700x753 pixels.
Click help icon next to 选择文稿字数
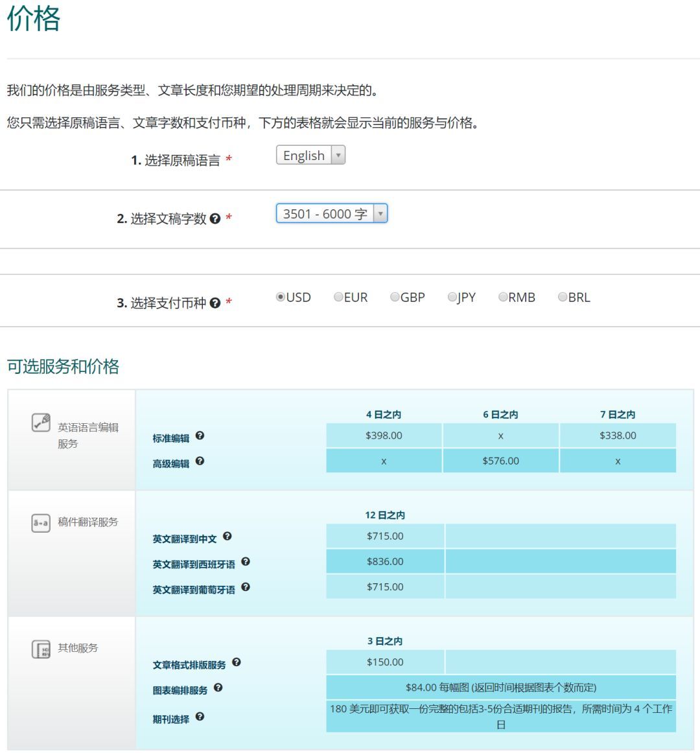(x=215, y=219)
